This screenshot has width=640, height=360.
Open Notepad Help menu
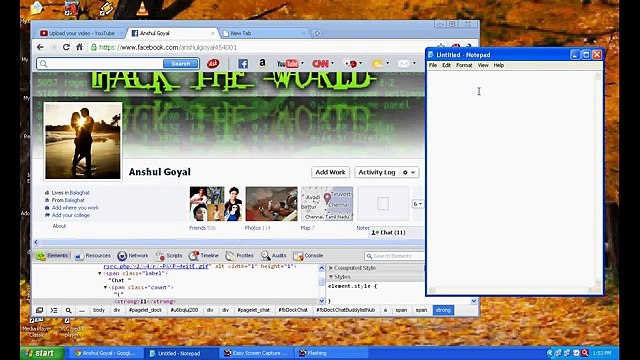[x=499, y=65]
